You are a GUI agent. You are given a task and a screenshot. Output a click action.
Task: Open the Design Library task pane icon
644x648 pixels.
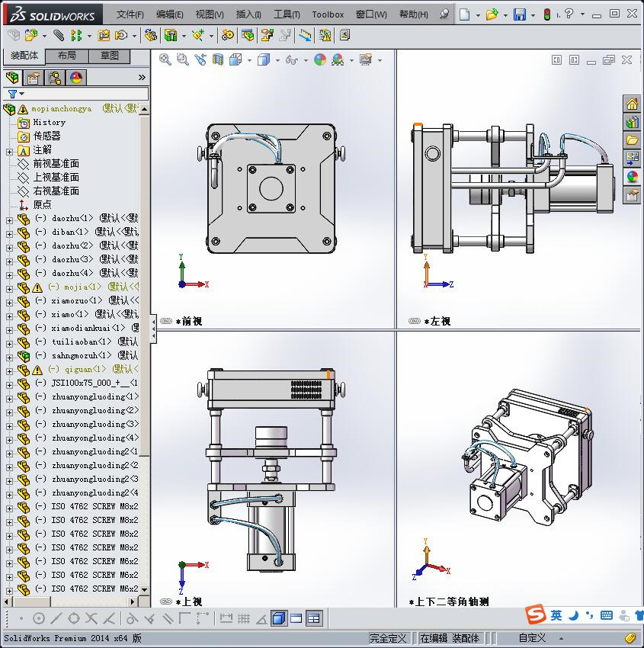(632, 122)
